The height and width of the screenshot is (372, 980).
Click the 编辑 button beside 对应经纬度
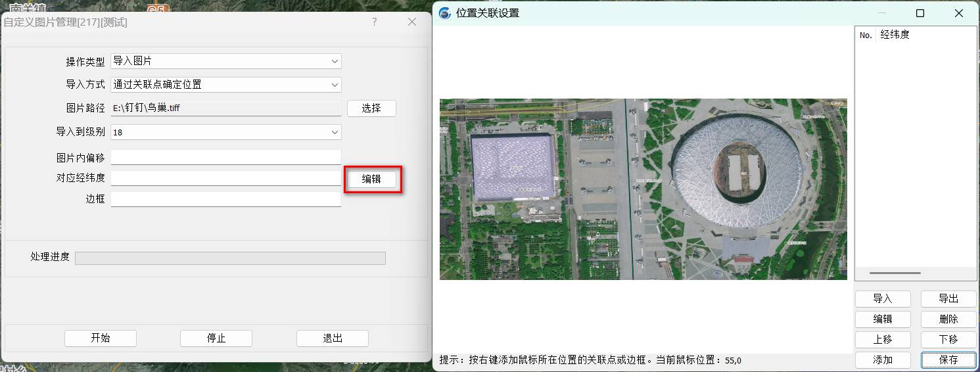(x=371, y=179)
